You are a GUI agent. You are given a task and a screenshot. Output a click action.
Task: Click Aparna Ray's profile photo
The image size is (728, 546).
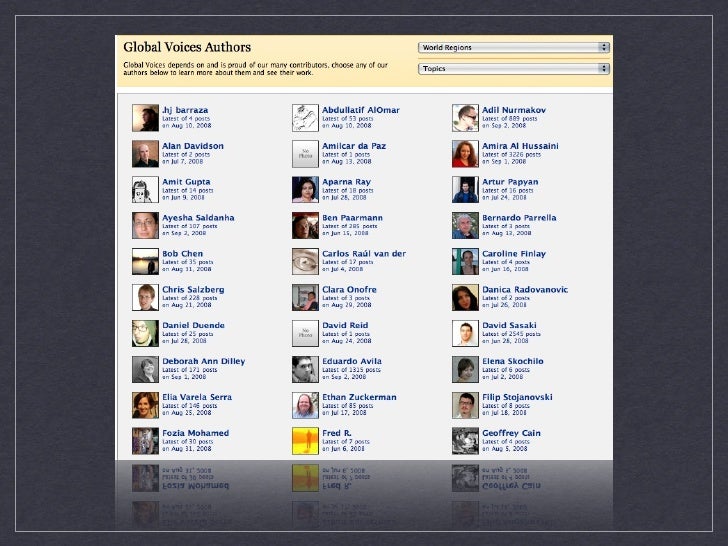pos(306,189)
